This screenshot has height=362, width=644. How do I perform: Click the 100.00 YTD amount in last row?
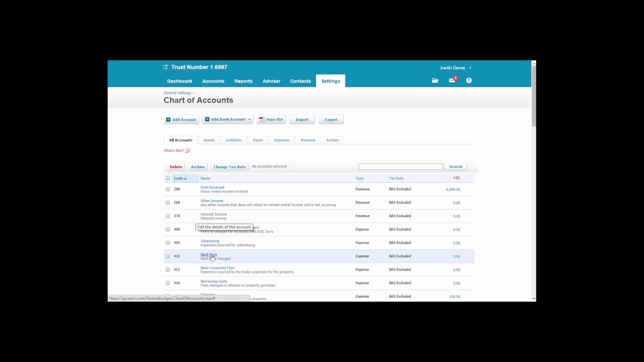[x=455, y=297]
